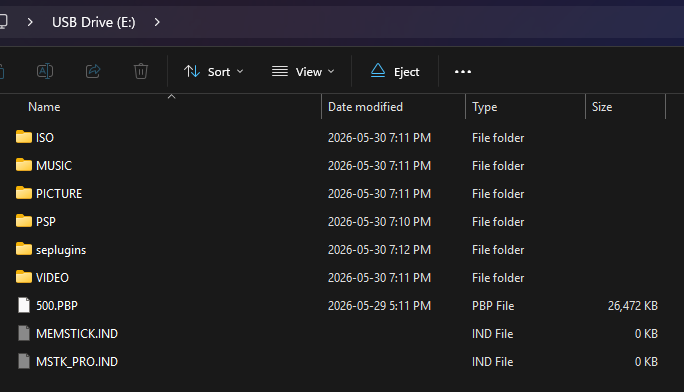Select the VIDEO folder name
The width and height of the screenshot is (684, 392).
point(52,278)
